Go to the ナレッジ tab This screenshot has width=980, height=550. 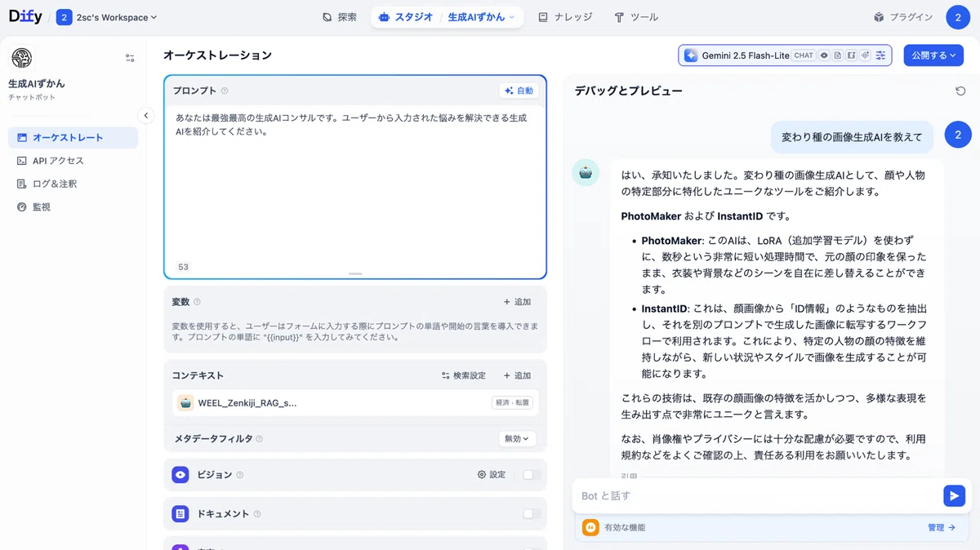click(565, 16)
